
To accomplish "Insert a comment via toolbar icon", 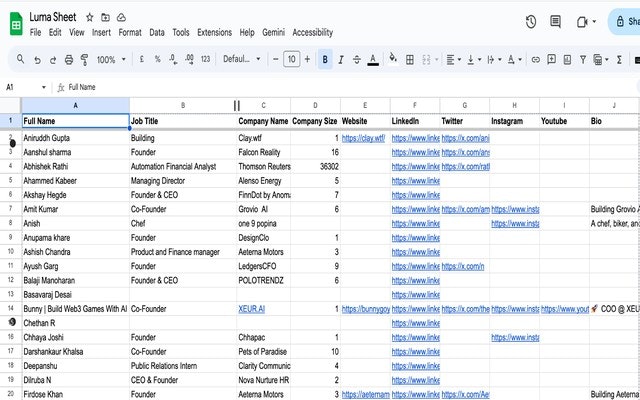I will tap(551, 60).
